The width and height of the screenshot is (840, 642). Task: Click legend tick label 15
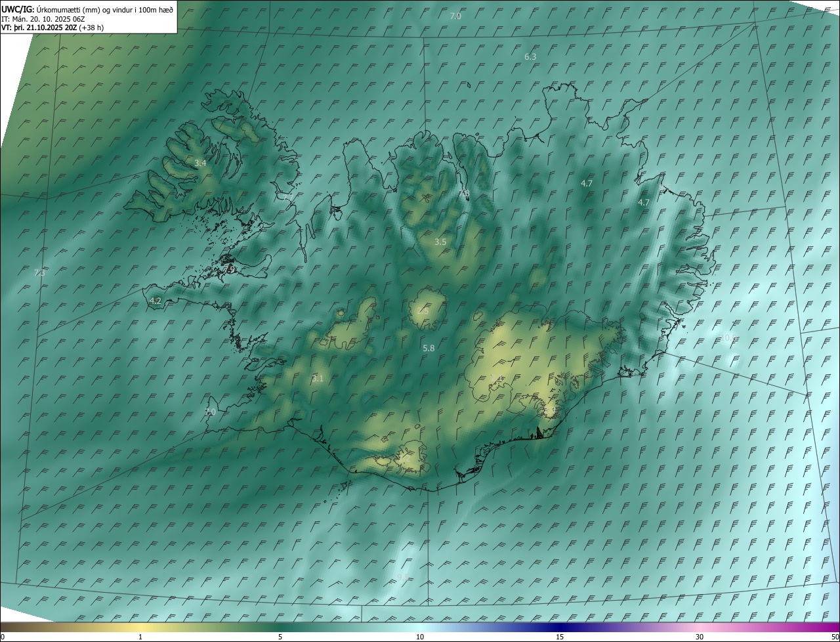[x=560, y=637]
